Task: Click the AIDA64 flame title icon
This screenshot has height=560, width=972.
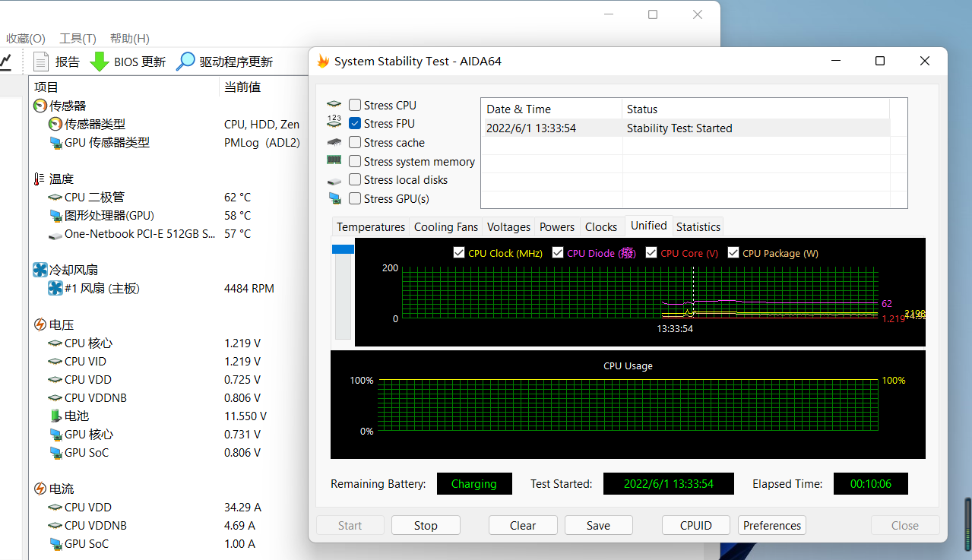Action: pyautogui.click(x=323, y=61)
